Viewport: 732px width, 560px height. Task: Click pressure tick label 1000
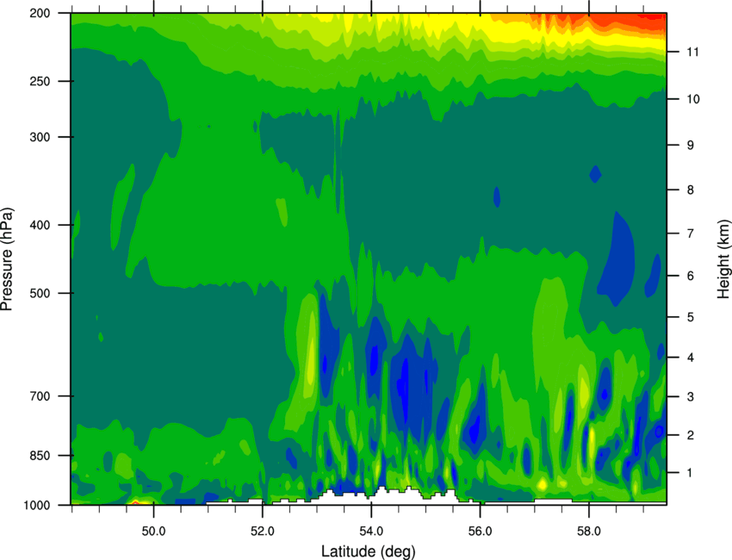[37, 505]
